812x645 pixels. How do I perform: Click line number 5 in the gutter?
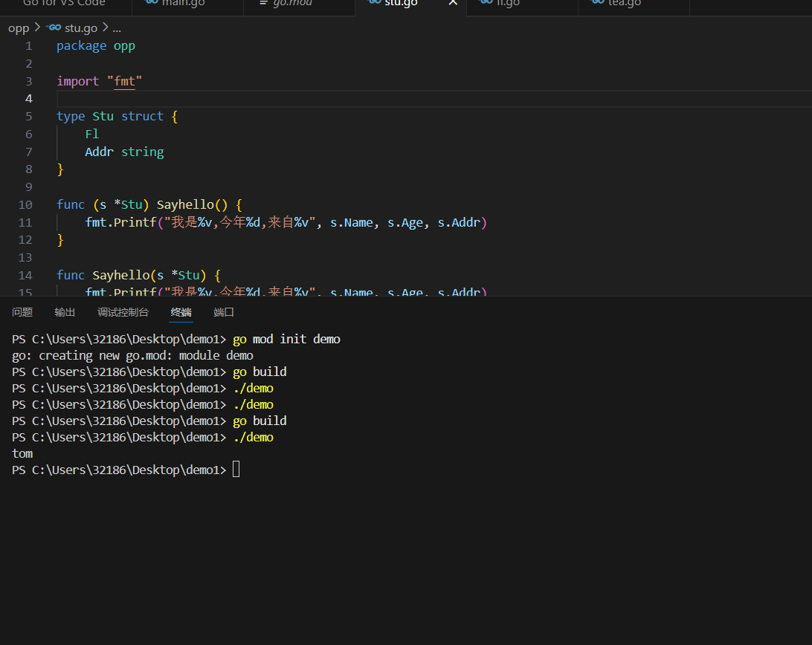[x=29, y=117]
